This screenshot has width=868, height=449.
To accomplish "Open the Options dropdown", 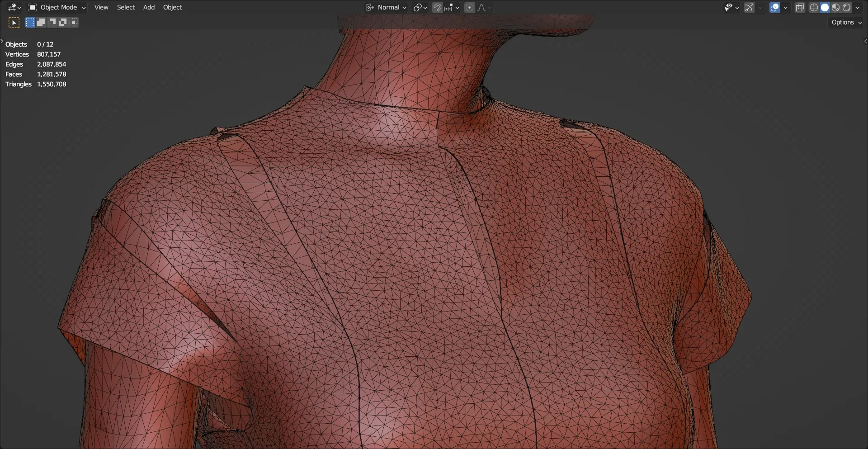I will tap(846, 22).
